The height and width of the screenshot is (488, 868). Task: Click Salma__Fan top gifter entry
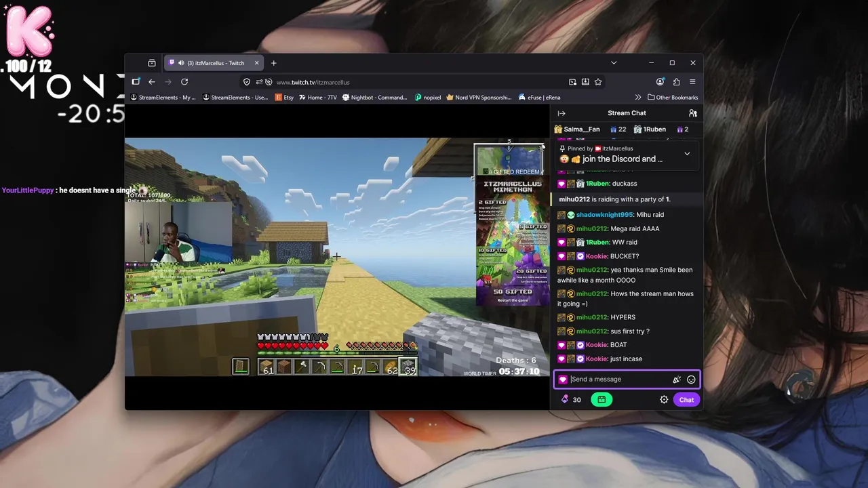click(x=577, y=129)
